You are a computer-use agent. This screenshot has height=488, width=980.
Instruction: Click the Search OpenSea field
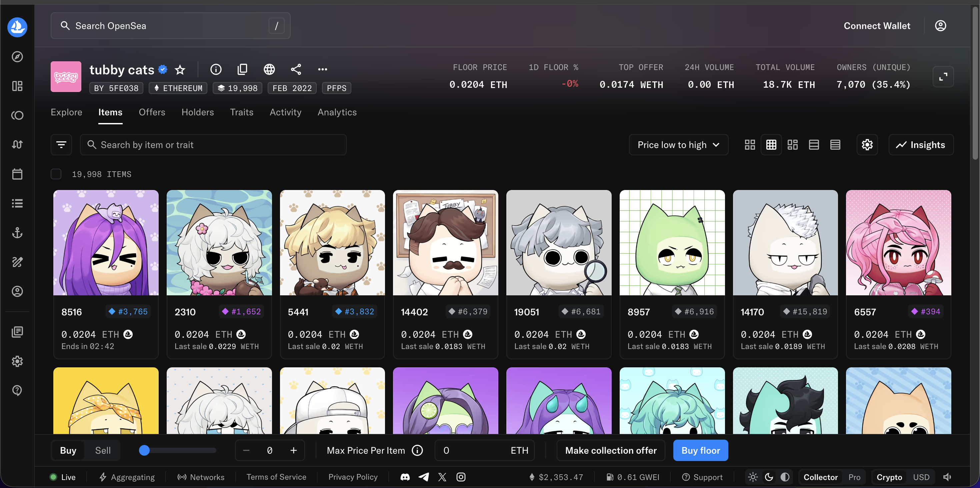coord(170,26)
